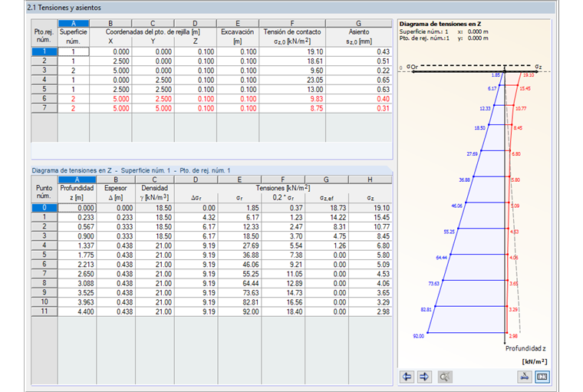
Task: Select grid point row 4 header
Action: (x=44, y=80)
